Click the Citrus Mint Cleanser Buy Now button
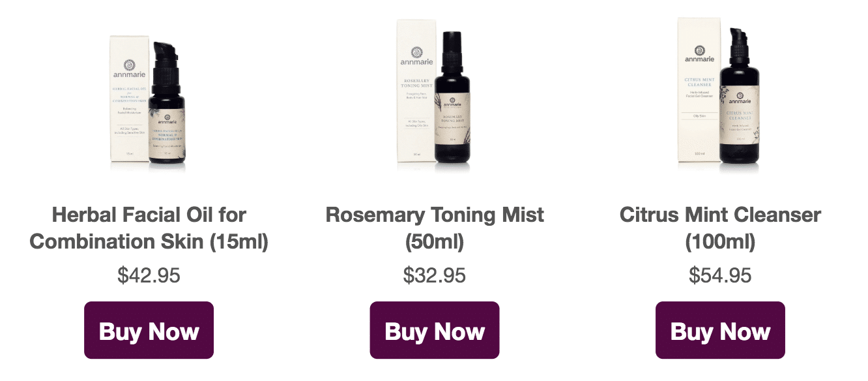 coord(720,330)
